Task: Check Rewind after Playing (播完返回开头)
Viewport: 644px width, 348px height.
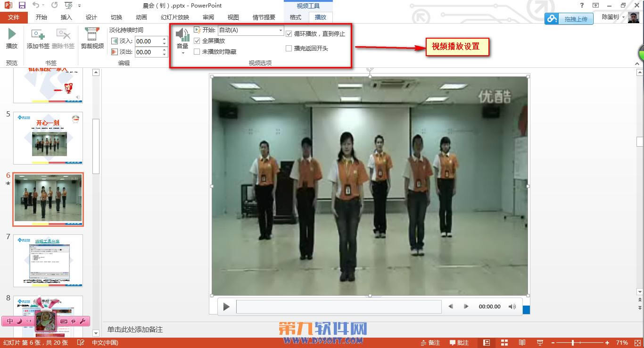Action: point(289,48)
